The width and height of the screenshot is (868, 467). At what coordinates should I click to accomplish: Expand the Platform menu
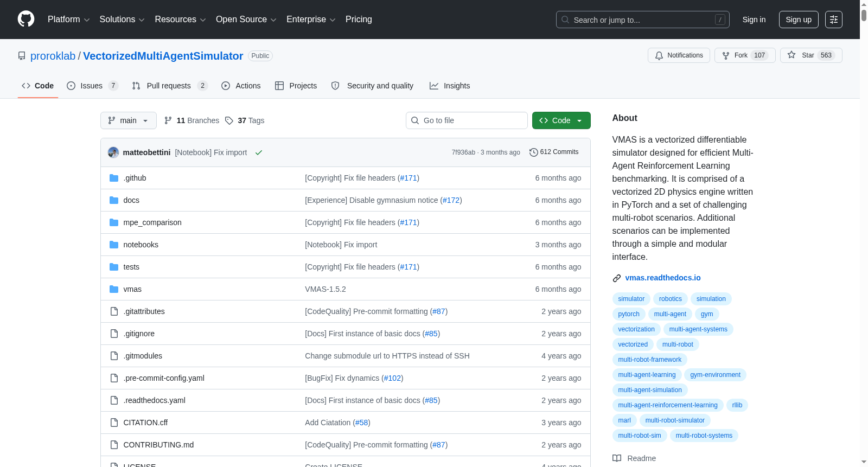click(x=68, y=20)
